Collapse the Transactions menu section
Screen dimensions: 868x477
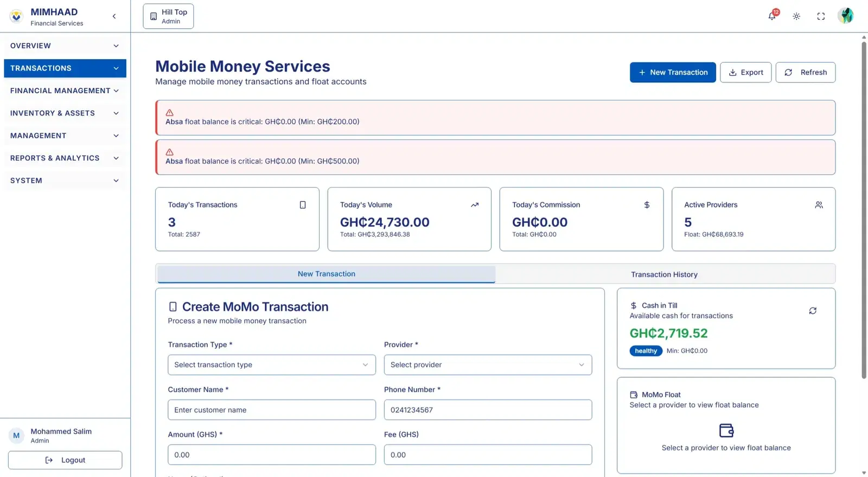(x=65, y=68)
